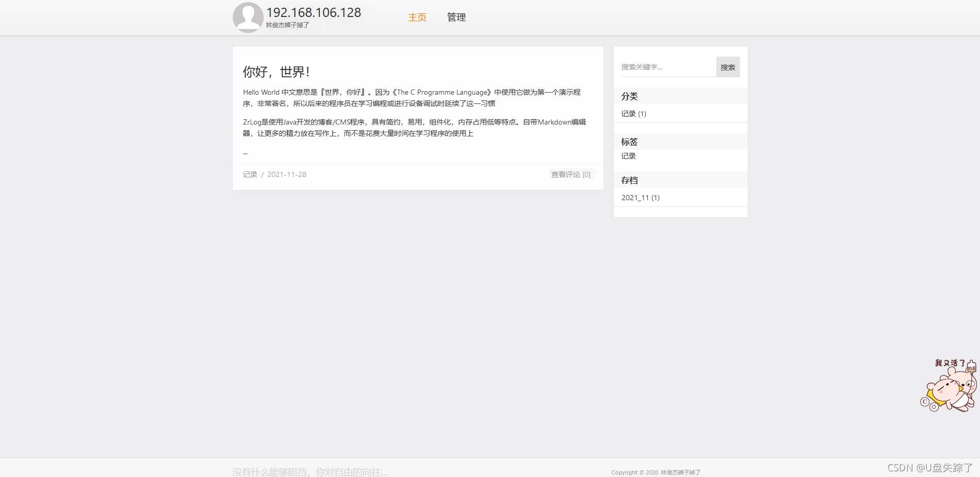The width and height of the screenshot is (980, 477).
Task: Open the 管理 admin menu
Action: [x=456, y=17]
